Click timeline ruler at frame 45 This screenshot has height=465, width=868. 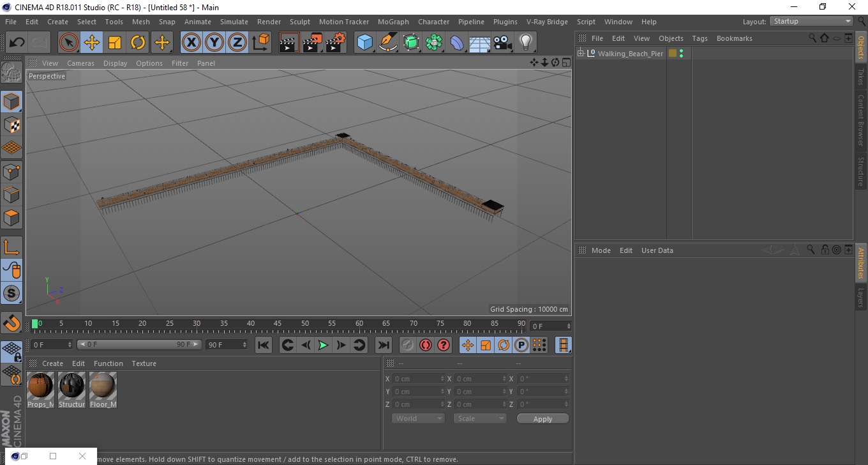pos(278,324)
